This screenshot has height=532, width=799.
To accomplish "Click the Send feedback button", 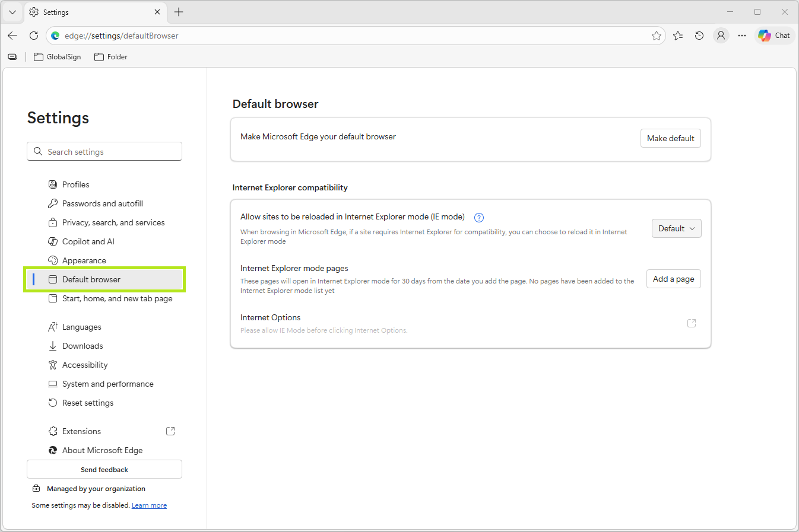I will (x=104, y=469).
